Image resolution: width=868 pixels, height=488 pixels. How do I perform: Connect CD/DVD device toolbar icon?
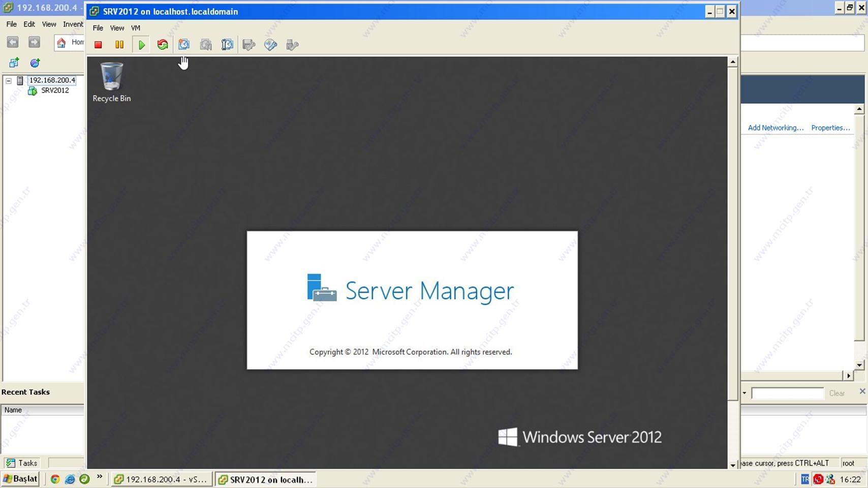pyautogui.click(x=271, y=45)
